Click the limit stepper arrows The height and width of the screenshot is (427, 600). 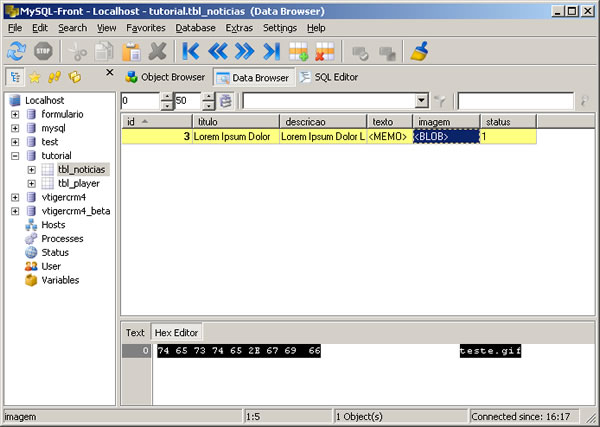click(208, 101)
